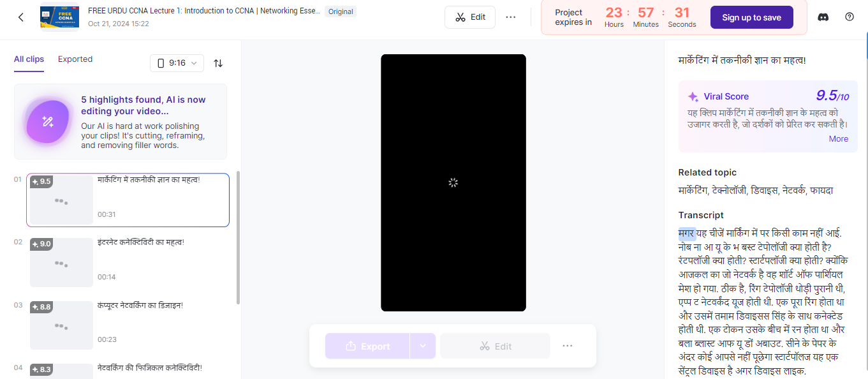Open more options next to top Edit button
868x379 pixels.
click(510, 17)
